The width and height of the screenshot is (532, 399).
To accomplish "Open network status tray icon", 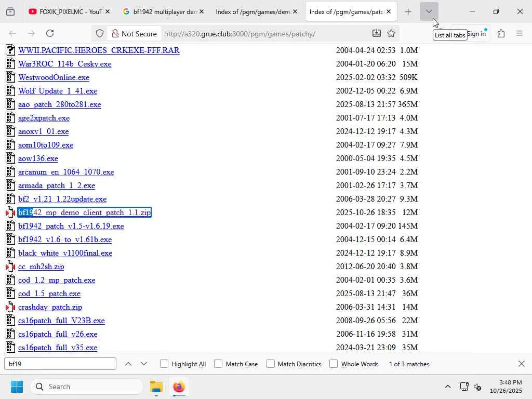I will [464, 387].
